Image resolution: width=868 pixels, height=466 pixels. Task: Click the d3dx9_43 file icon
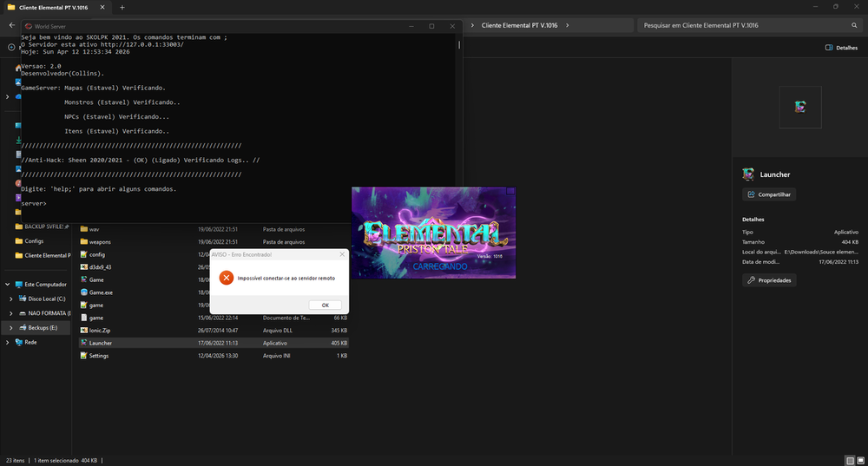(83, 267)
